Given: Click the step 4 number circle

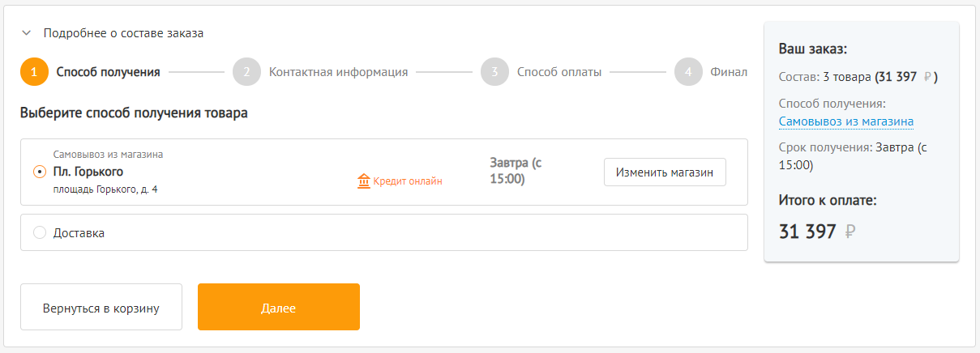Looking at the screenshot, I should (x=688, y=72).
